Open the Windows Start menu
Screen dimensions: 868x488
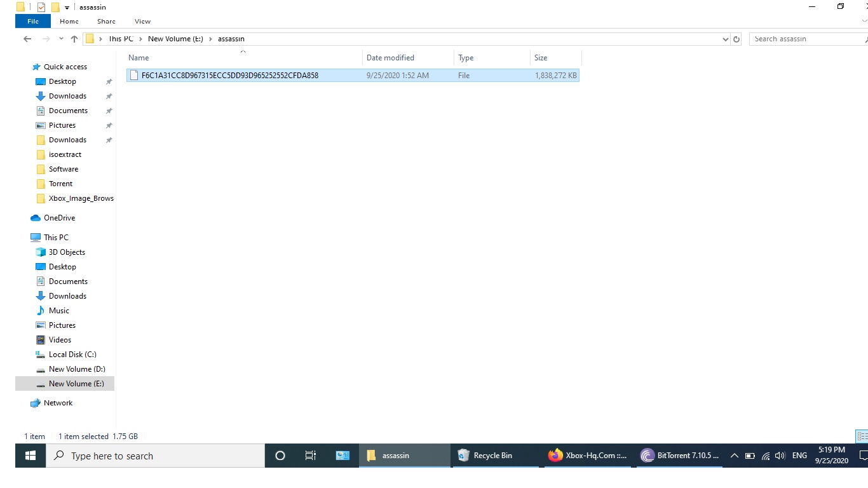pos(30,456)
